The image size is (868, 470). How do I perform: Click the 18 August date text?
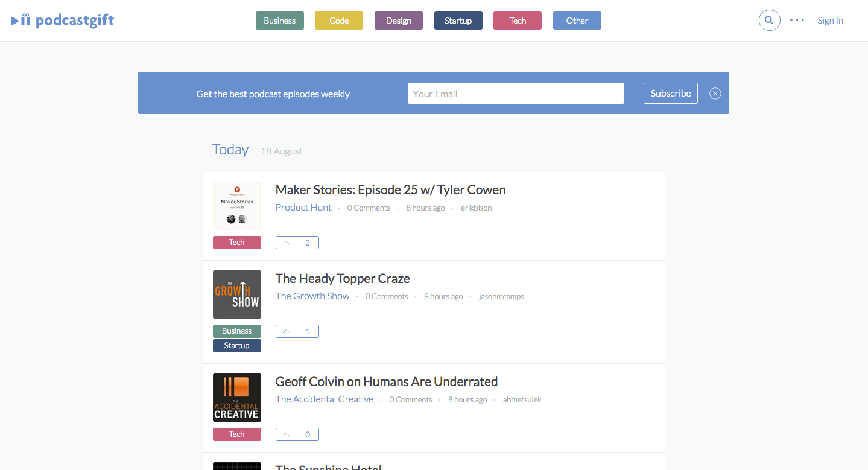point(282,151)
